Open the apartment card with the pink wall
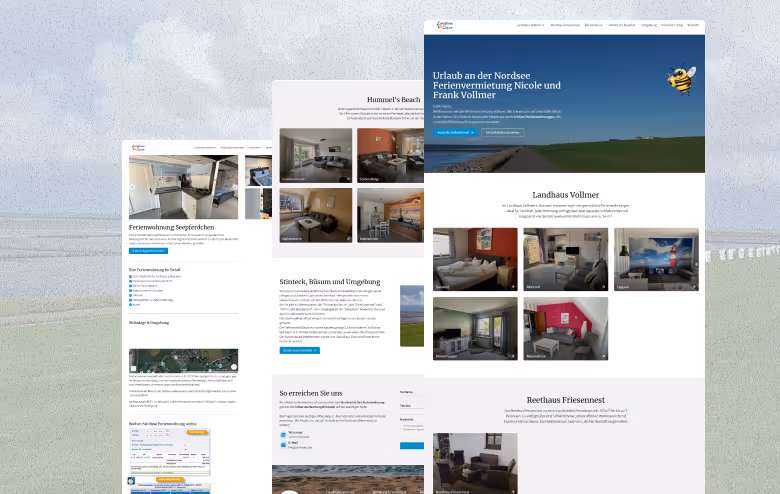 (566, 328)
